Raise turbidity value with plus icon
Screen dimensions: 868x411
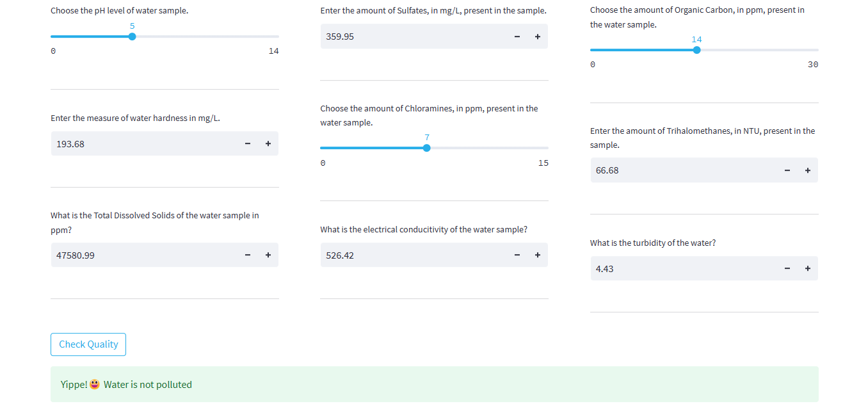[x=808, y=269]
